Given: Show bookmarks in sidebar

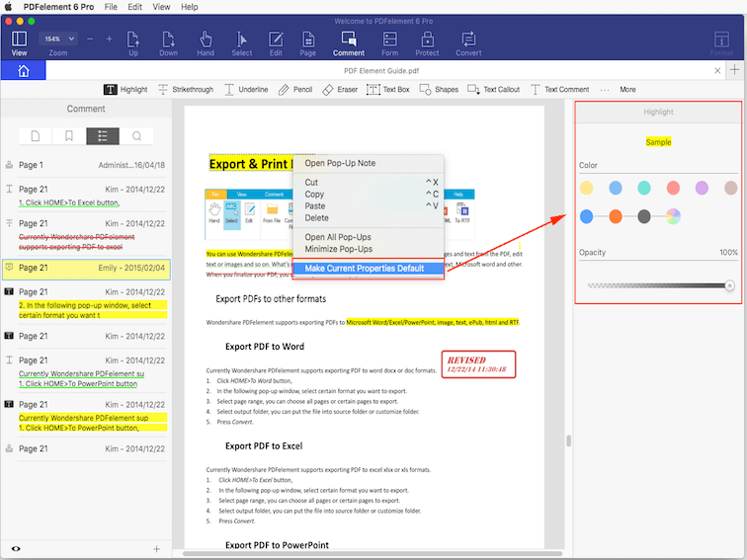Looking at the screenshot, I should tap(69, 136).
